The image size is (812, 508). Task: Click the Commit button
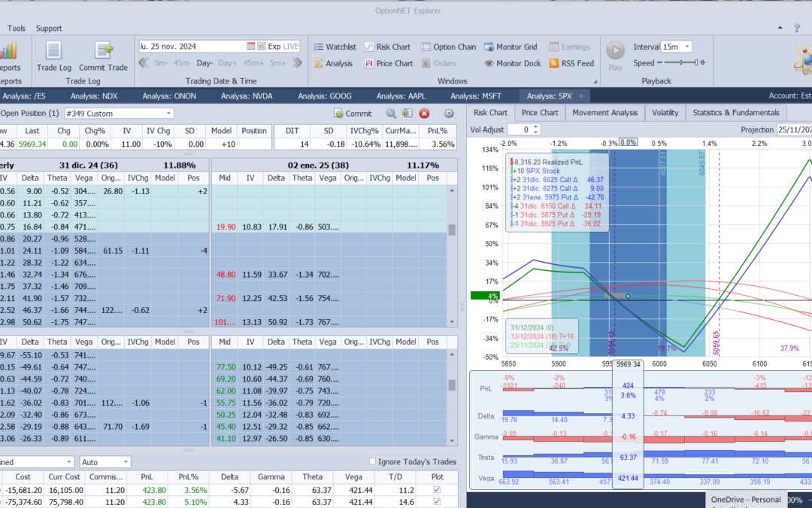click(x=353, y=114)
